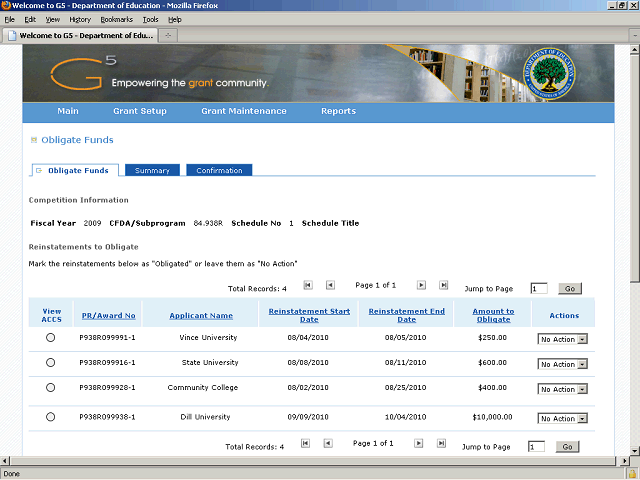
Task: Sort by PR/Award No column
Action: pyautogui.click(x=109, y=316)
